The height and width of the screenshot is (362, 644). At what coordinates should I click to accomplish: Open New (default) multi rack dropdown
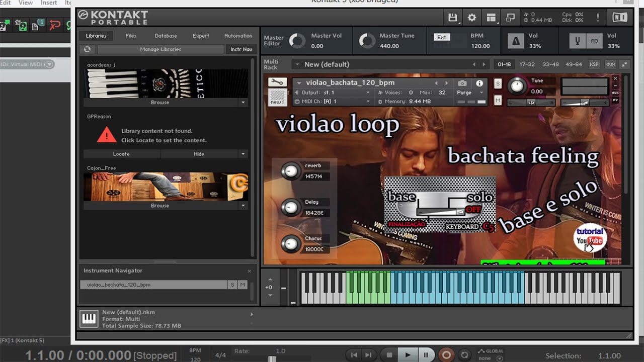[297, 64]
